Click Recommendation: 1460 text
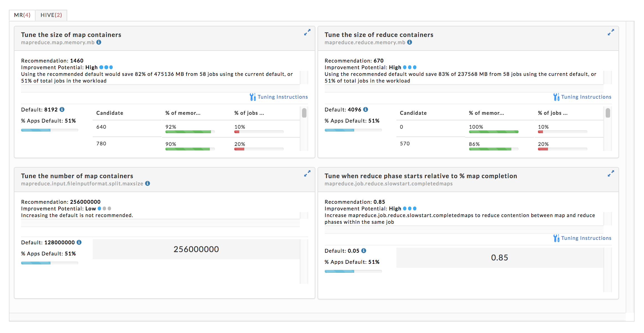 [52, 61]
